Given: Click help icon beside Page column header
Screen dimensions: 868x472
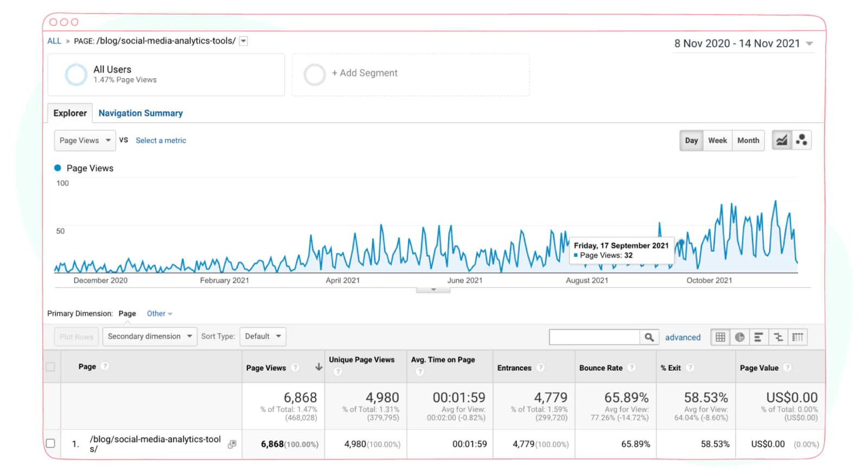Looking at the screenshot, I should pos(105,366).
